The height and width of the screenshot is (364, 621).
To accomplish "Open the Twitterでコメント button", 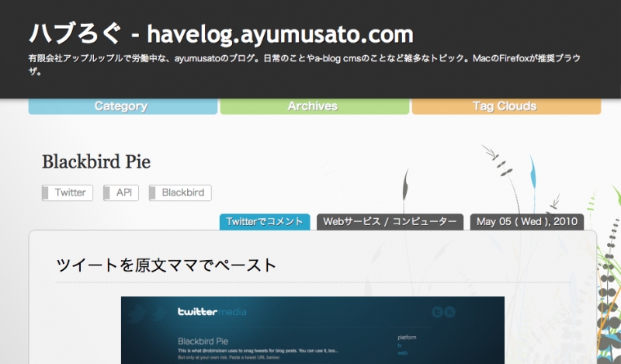I will coord(265,222).
